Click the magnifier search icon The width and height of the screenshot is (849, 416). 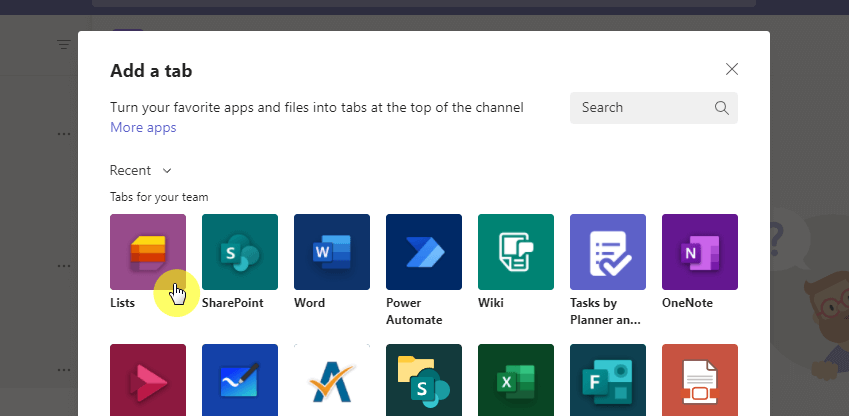[721, 108]
